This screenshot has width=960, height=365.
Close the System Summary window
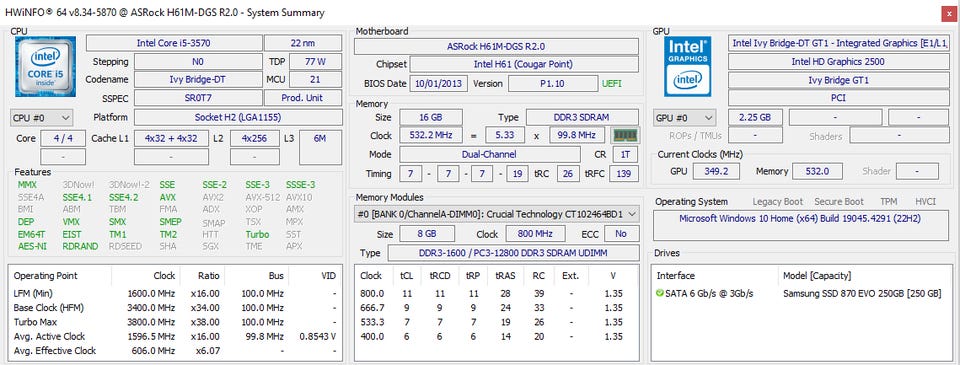click(950, 12)
